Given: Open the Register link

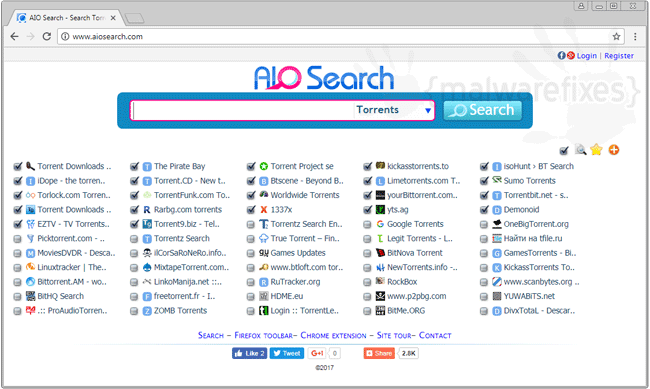Looking at the screenshot, I should pyautogui.click(x=619, y=56).
